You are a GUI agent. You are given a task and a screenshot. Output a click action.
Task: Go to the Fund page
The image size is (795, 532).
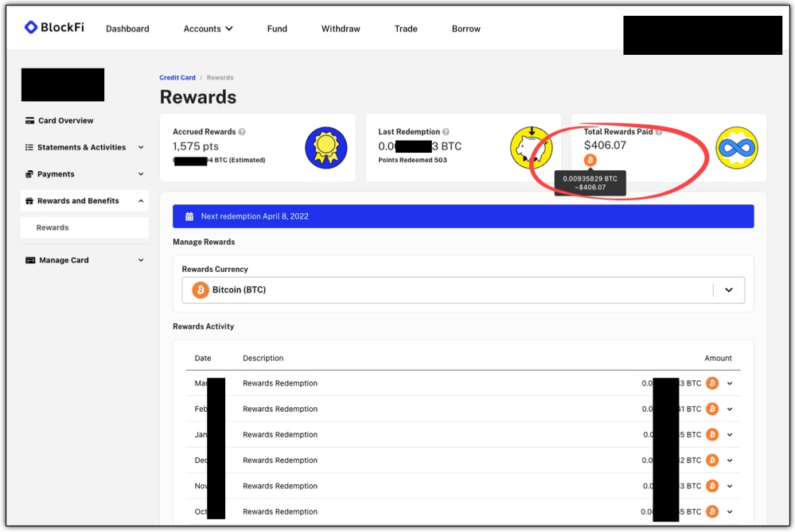pyautogui.click(x=277, y=29)
